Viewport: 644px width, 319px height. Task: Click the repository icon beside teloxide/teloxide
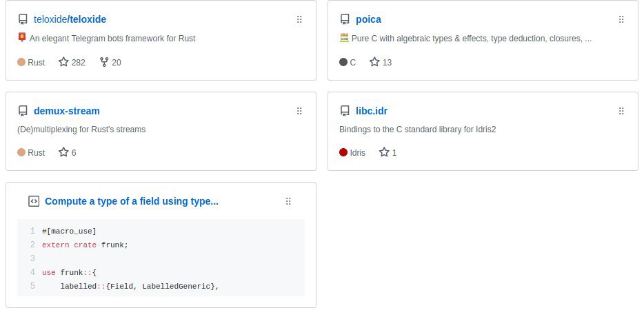(23, 19)
